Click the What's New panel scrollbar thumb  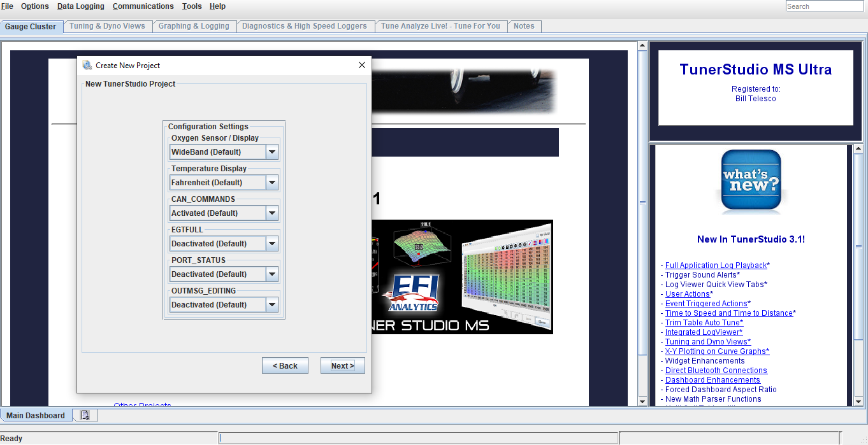[858, 246]
